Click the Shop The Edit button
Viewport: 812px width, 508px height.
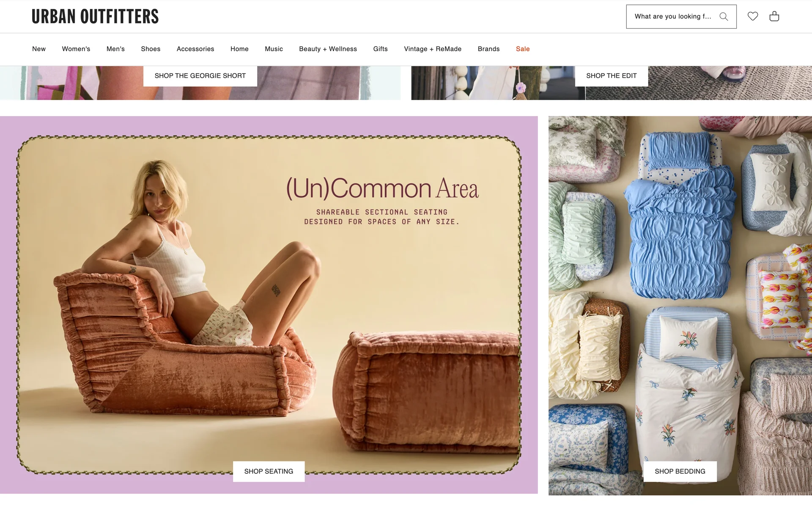612,76
